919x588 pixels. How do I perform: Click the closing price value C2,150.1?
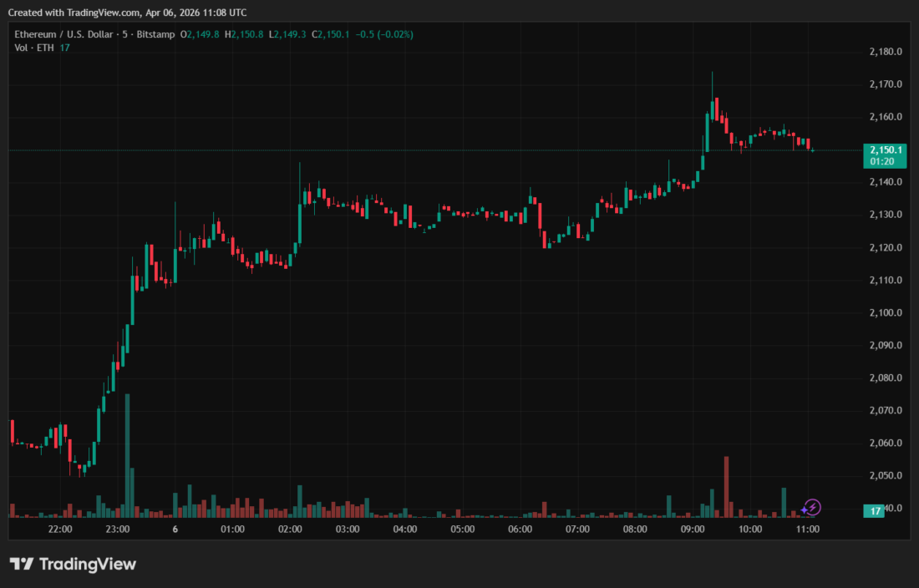coord(332,34)
